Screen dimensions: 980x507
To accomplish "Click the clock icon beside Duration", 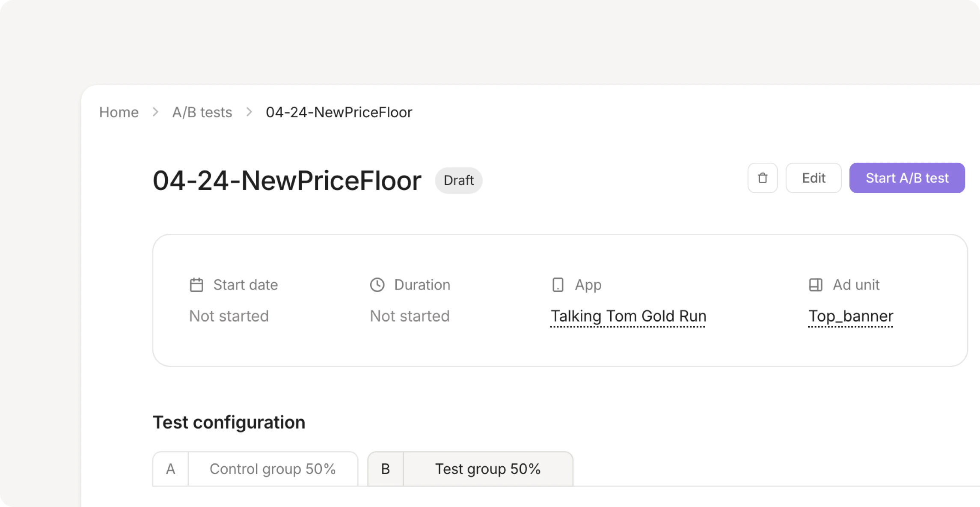I will pos(377,285).
